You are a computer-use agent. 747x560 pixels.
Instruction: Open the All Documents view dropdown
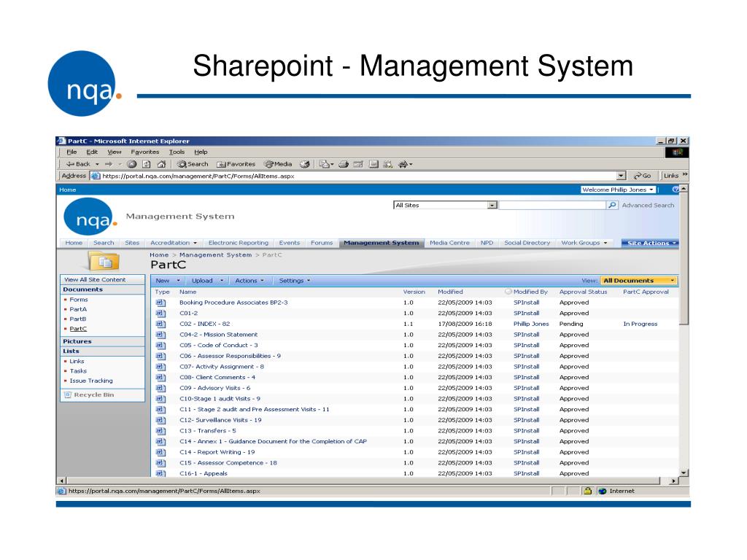coord(638,281)
